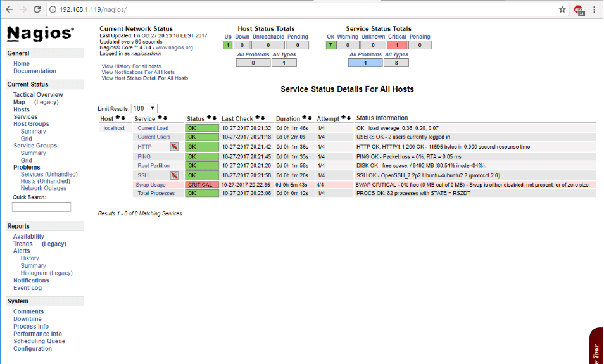Click View Host Status Detail For All Hosts
This screenshot has width=604, height=364.
click(145, 78)
